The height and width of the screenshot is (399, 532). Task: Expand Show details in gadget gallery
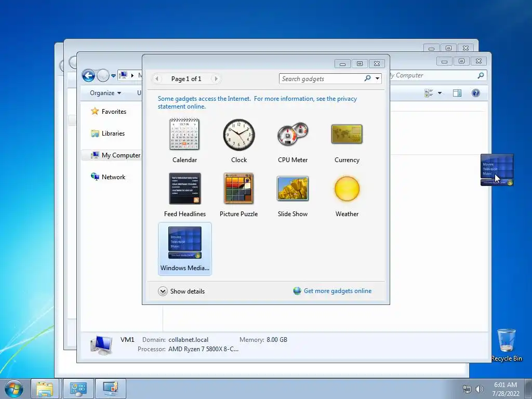tap(181, 291)
